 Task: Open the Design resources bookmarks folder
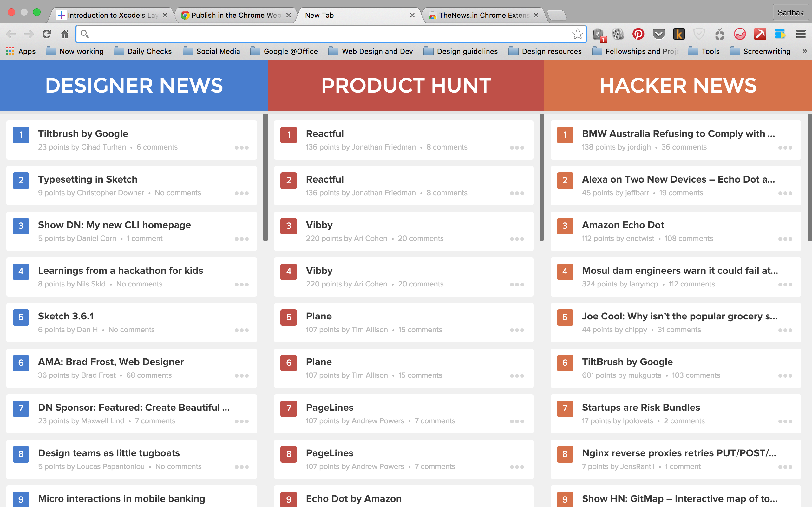point(545,51)
